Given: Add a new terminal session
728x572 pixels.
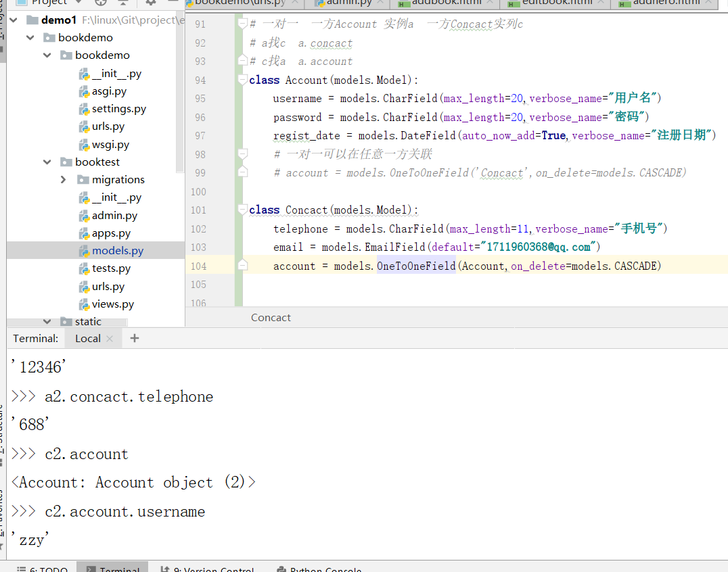Looking at the screenshot, I should point(135,338).
